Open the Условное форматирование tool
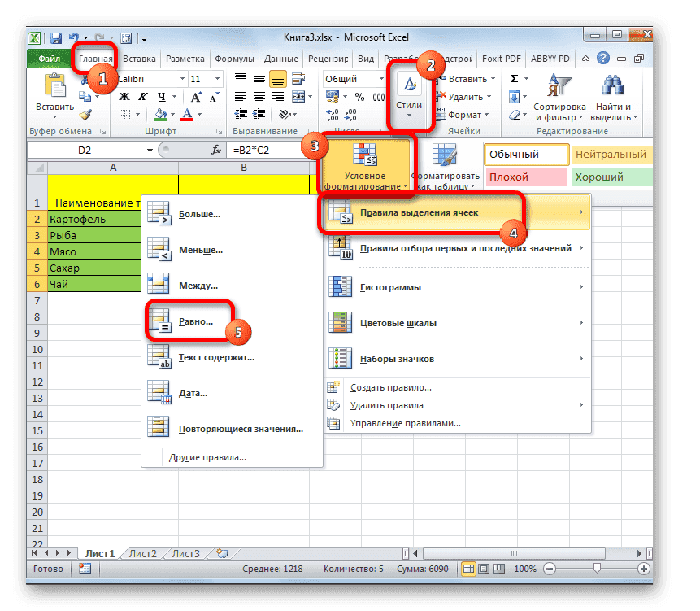Screen dimensions: 700x611 [366, 167]
